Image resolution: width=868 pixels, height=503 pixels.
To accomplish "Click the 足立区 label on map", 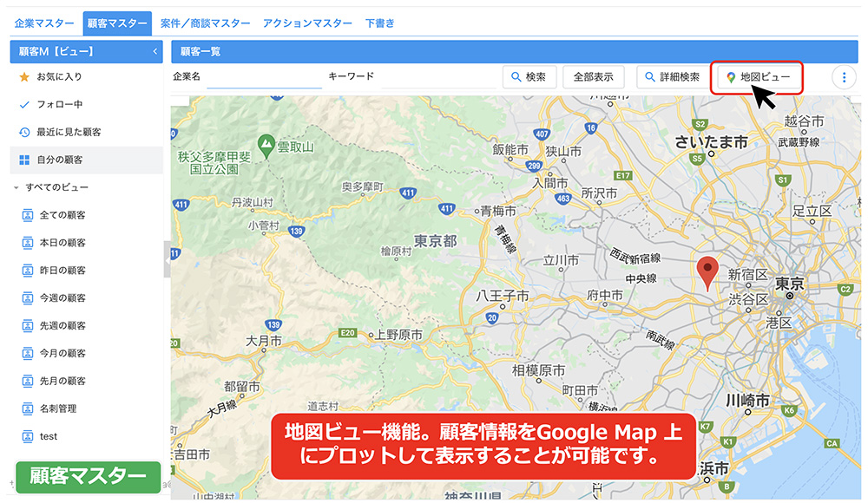I will coord(812,211).
